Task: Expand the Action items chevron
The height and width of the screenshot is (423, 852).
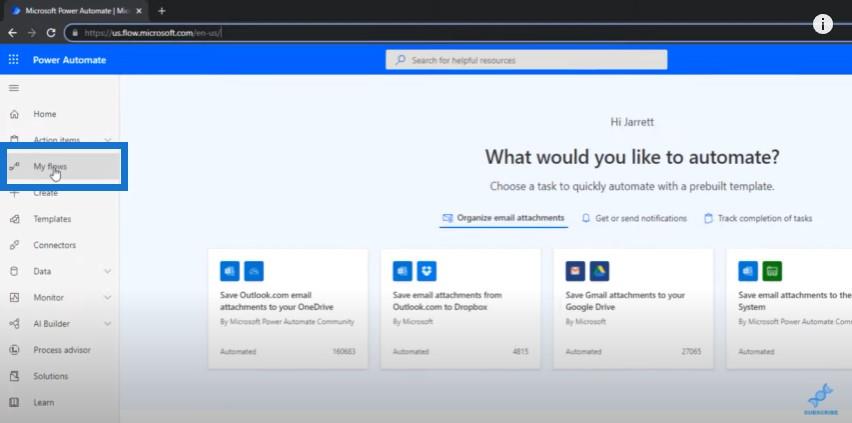Action: pos(108,140)
